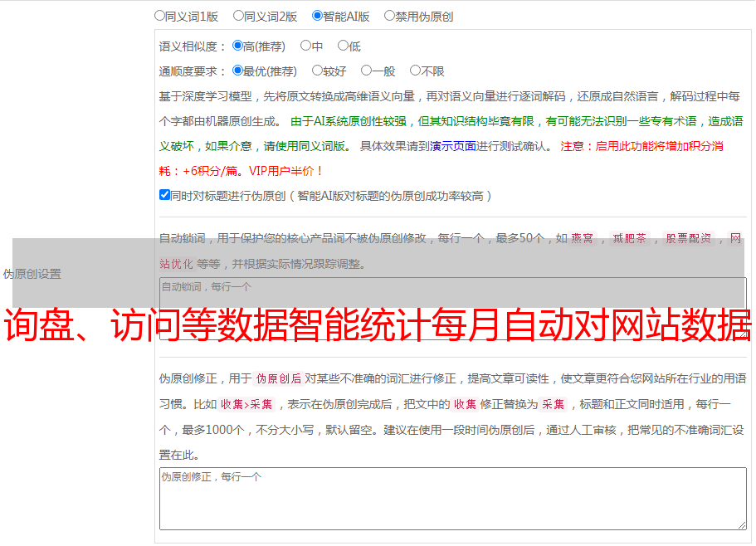The width and height of the screenshot is (756, 546).
Task: Click the 伪原创后 highlighted tag
Action: [279, 378]
